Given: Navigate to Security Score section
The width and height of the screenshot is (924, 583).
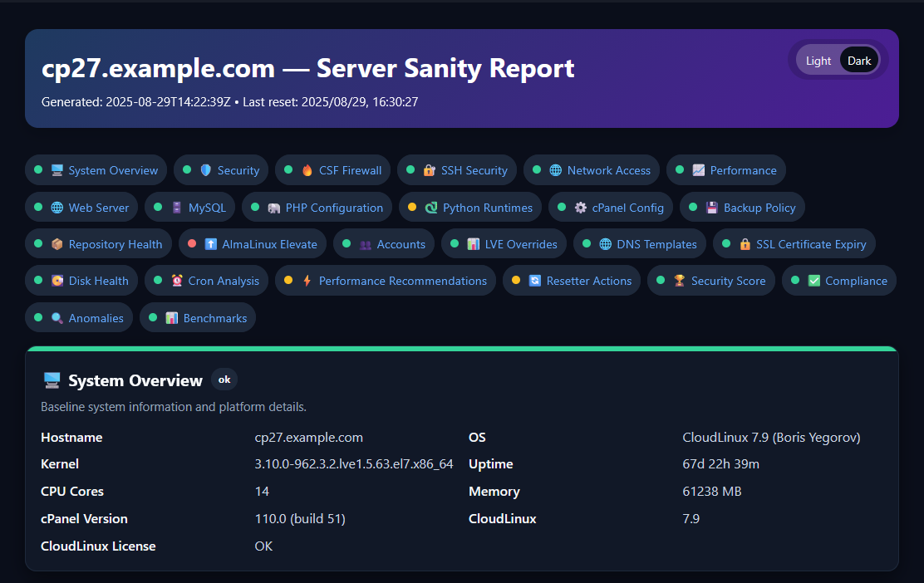Looking at the screenshot, I should (x=711, y=281).
